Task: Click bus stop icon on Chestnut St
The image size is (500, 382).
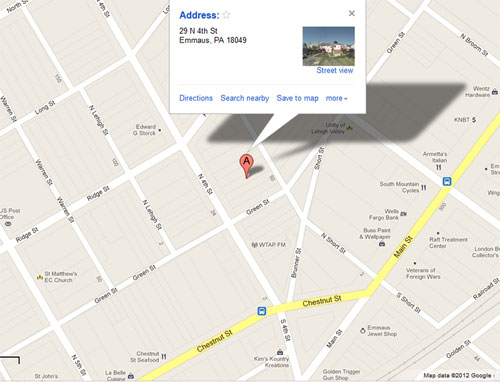Action: pos(262,311)
